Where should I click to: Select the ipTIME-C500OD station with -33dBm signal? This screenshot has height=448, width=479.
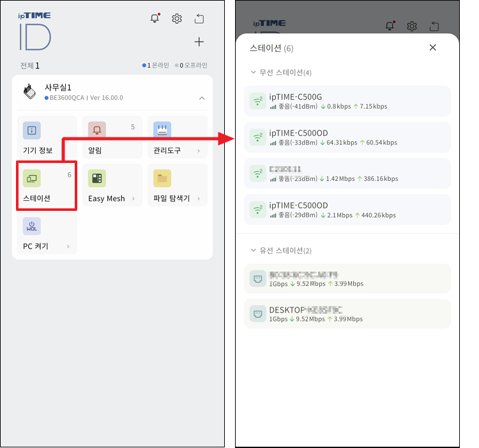[x=347, y=137]
